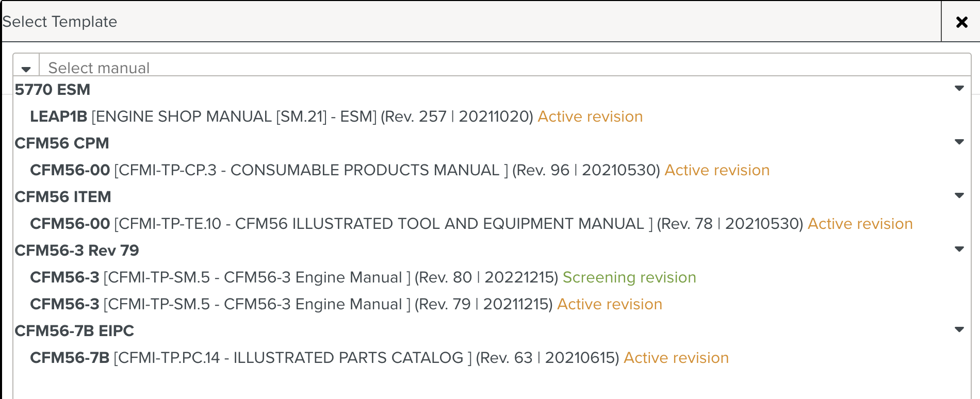Collapse the CFM56 ITEM group arrow
This screenshot has width=980, height=399.
pos(959,195)
